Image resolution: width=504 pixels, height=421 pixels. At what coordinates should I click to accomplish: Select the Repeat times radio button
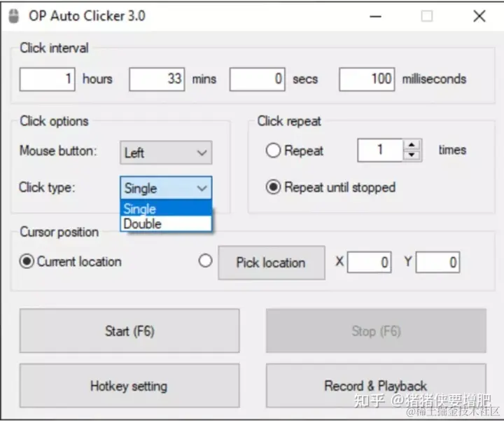coord(273,150)
